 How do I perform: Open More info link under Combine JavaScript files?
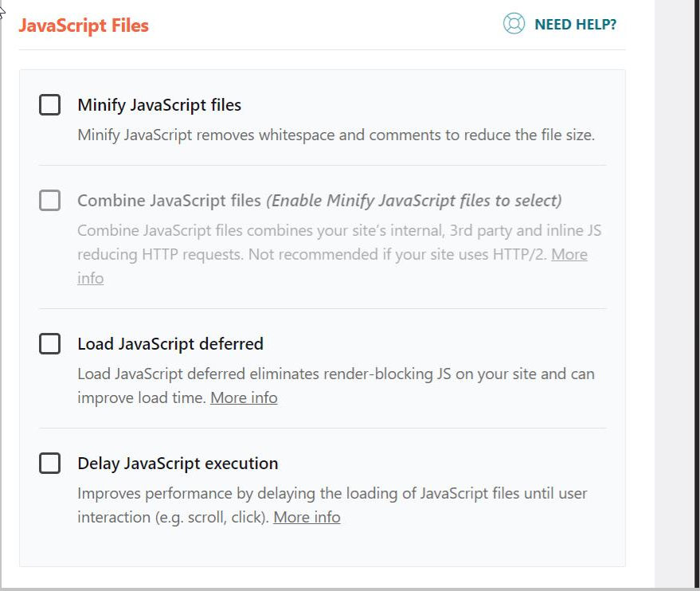click(569, 255)
